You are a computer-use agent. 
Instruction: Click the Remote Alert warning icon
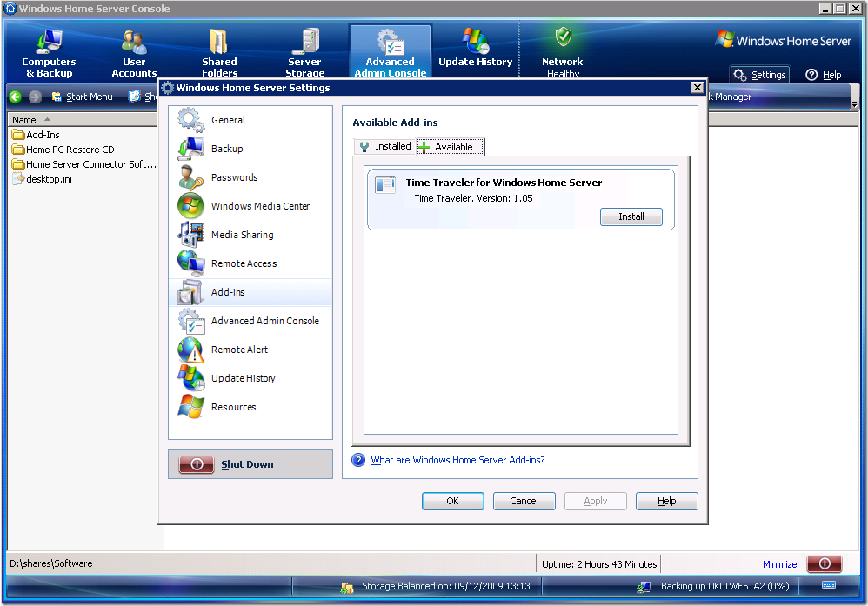pos(191,350)
